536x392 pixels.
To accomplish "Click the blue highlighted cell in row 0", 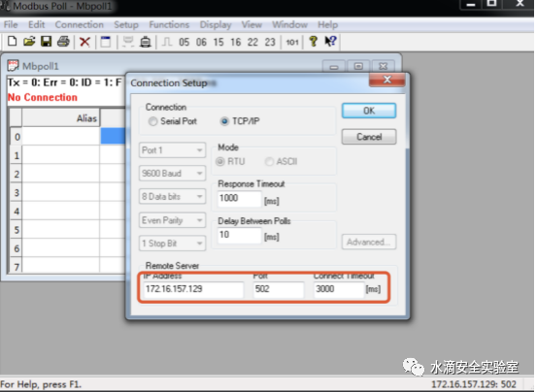I will (114, 136).
